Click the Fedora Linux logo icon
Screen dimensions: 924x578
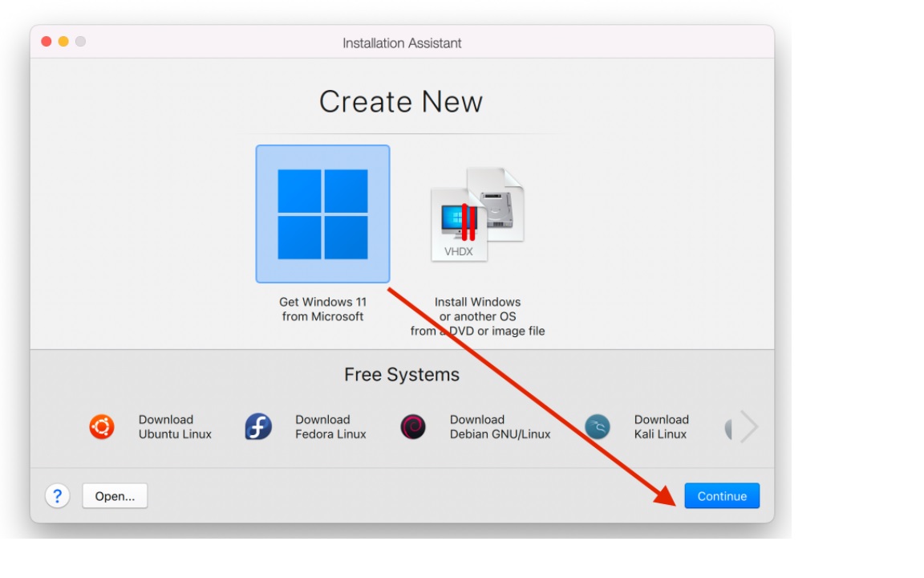(x=258, y=427)
